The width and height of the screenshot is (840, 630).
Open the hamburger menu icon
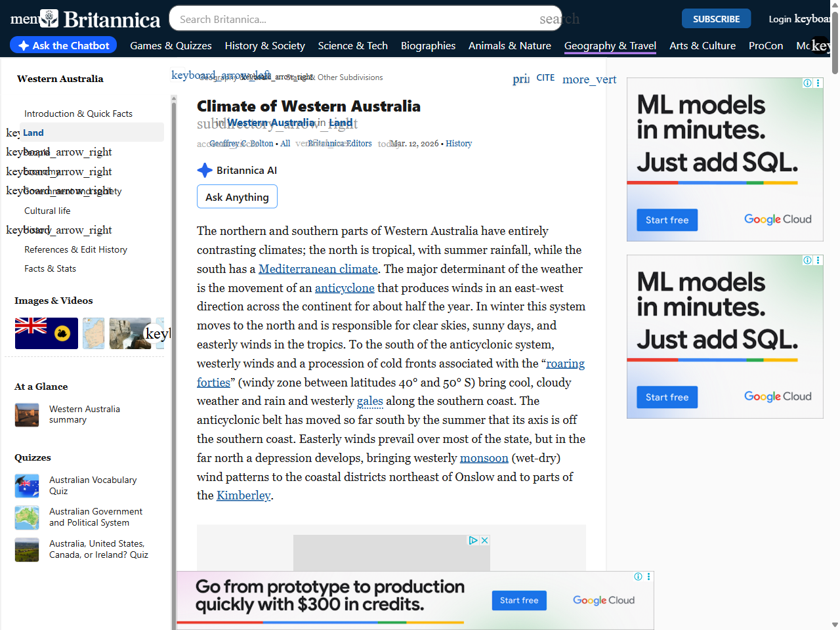click(24, 18)
